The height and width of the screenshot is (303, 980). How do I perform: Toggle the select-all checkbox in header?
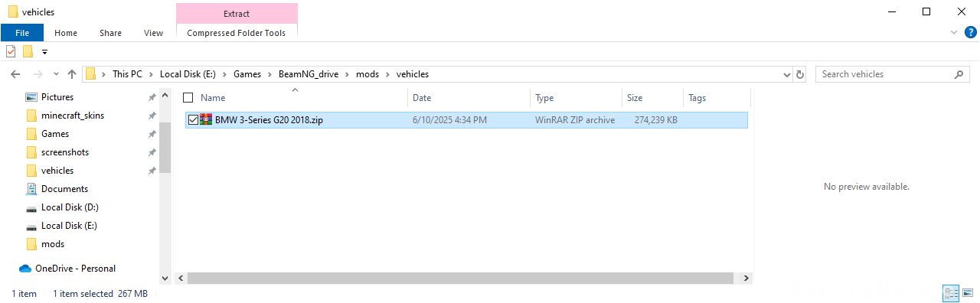click(x=188, y=98)
